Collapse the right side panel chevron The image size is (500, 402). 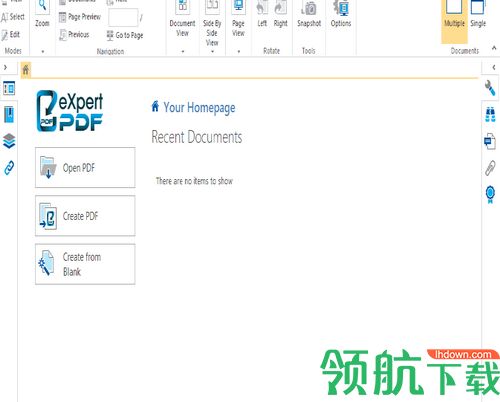494,67
